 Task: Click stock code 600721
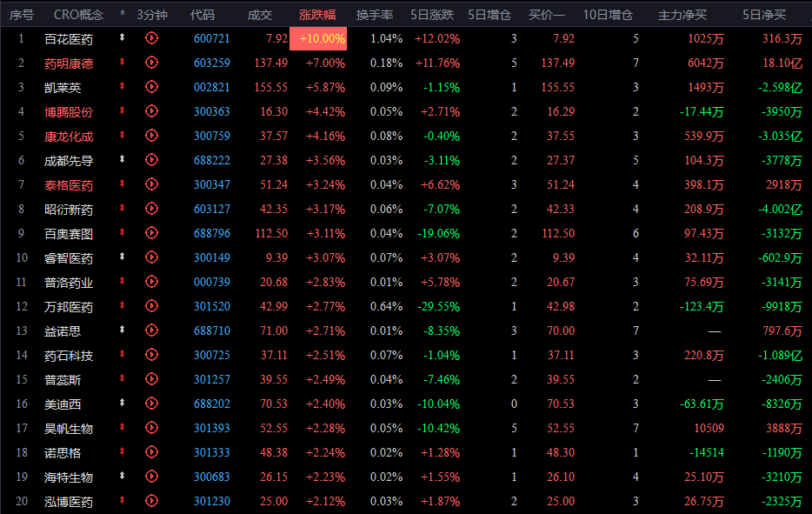coord(212,38)
